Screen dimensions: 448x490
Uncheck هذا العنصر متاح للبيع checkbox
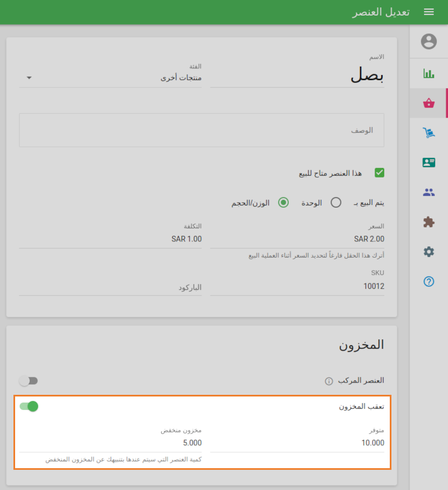pos(379,172)
